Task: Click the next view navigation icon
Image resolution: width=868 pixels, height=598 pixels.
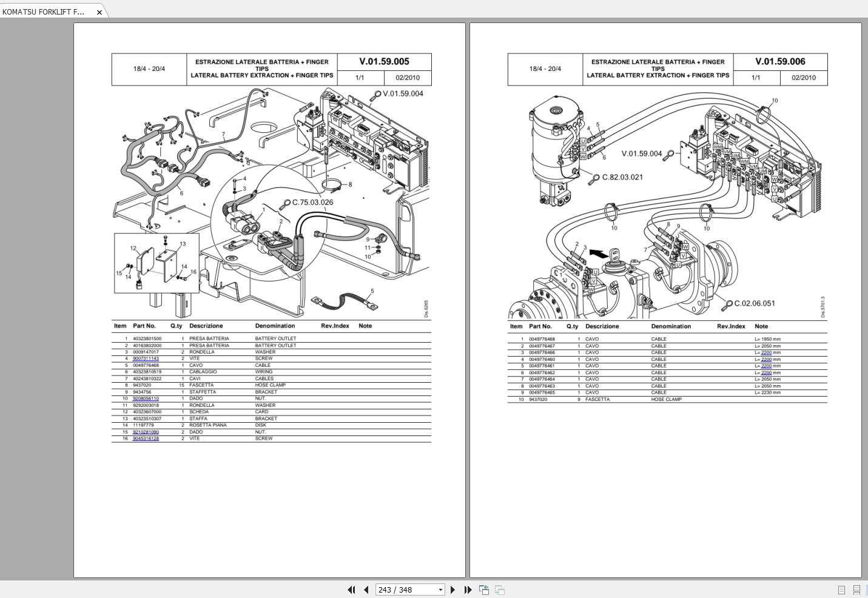Action: [499, 590]
